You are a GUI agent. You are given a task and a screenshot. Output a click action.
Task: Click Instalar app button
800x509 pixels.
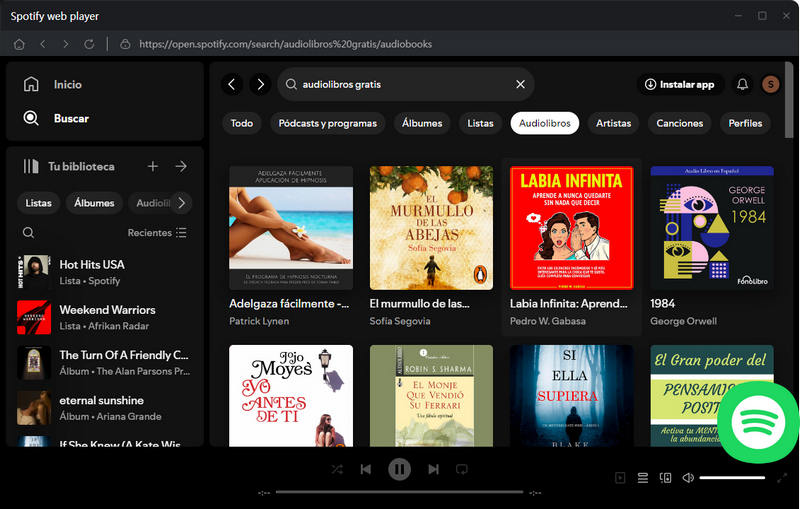680,84
